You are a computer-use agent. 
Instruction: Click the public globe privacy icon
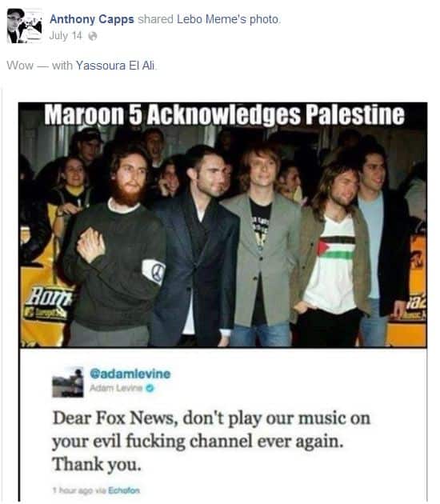93,36
